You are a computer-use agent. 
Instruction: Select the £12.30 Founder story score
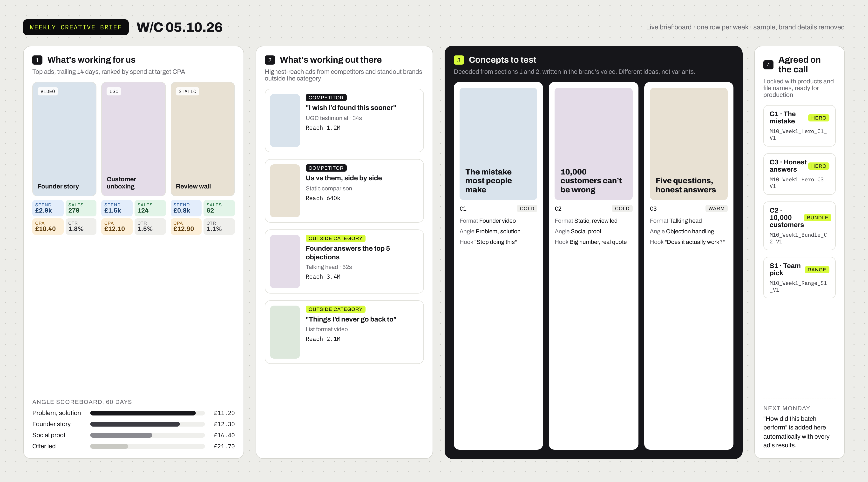tap(224, 424)
